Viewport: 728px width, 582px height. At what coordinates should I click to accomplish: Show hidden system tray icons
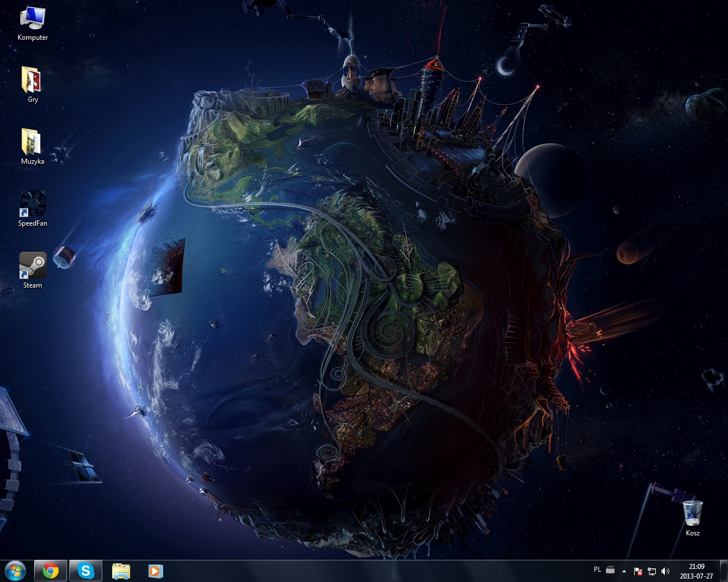624,571
